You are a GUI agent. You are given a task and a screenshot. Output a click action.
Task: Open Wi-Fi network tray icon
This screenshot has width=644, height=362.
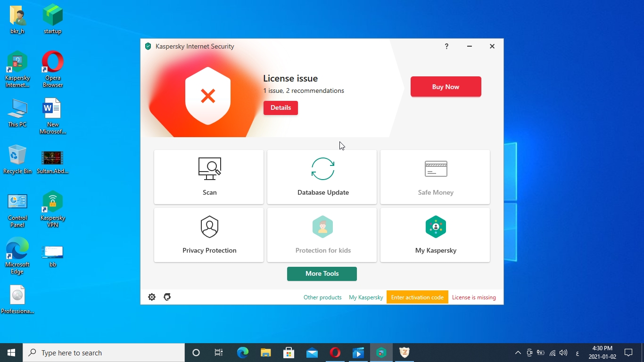553,353
